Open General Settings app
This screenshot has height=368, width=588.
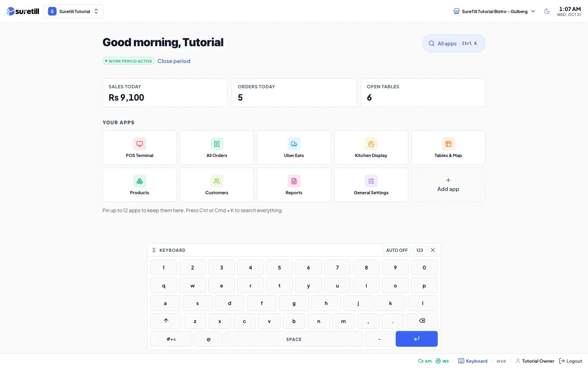point(371,185)
